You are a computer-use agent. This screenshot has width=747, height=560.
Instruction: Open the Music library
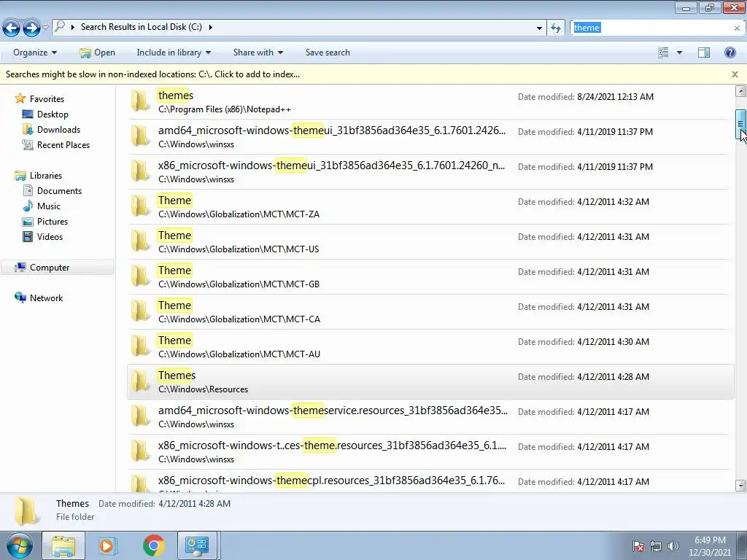[x=49, y=206]
